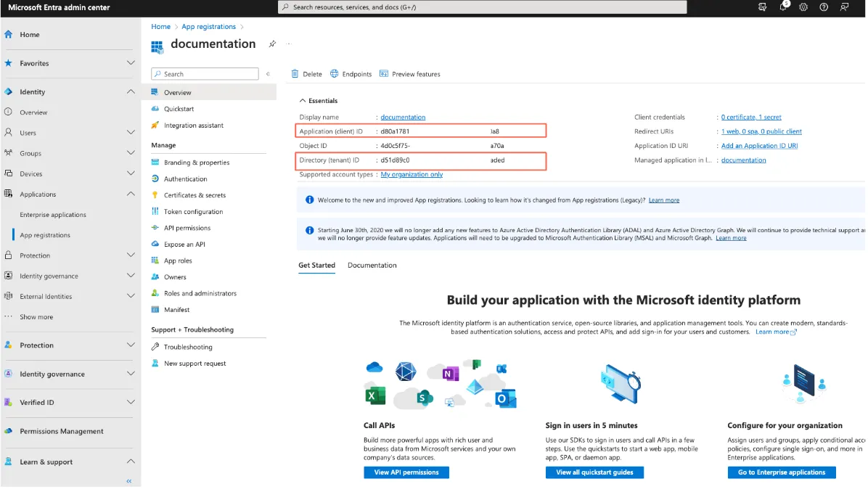Click the App roles grid icon

pyautogui.click(x=155, y=260)
